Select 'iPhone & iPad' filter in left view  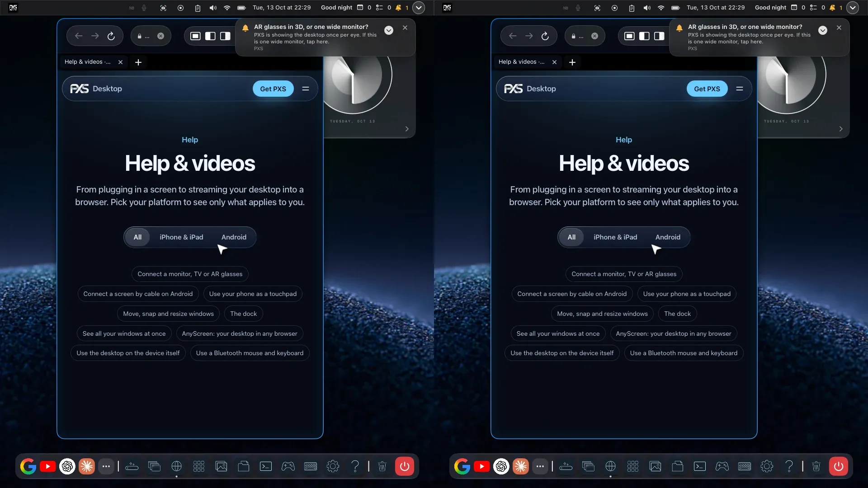click(x=181, y=237)
